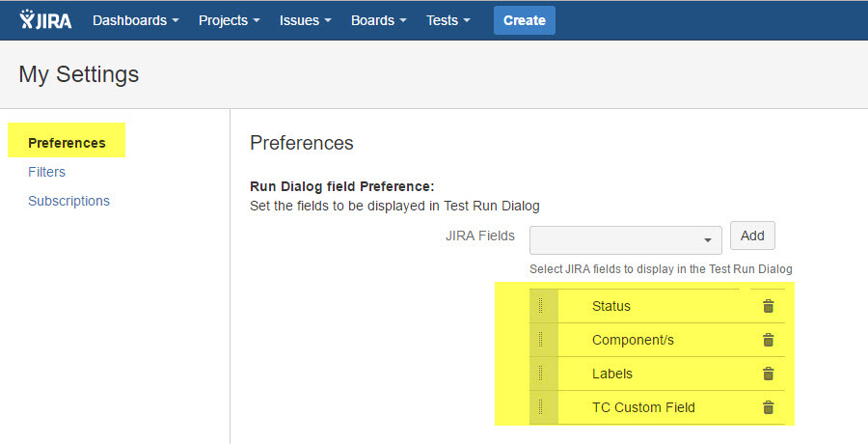
Task: Expand the Projects menu
Action: 230,20
